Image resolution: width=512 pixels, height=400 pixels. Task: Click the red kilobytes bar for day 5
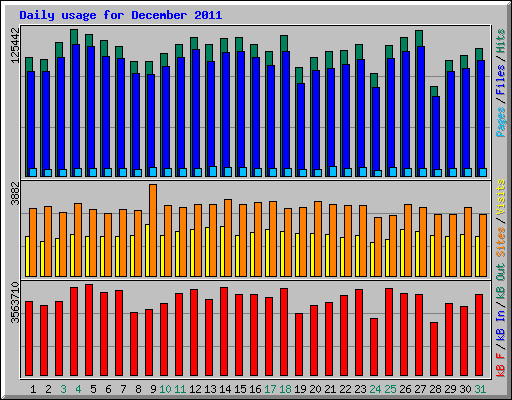(x=89, y=330)
